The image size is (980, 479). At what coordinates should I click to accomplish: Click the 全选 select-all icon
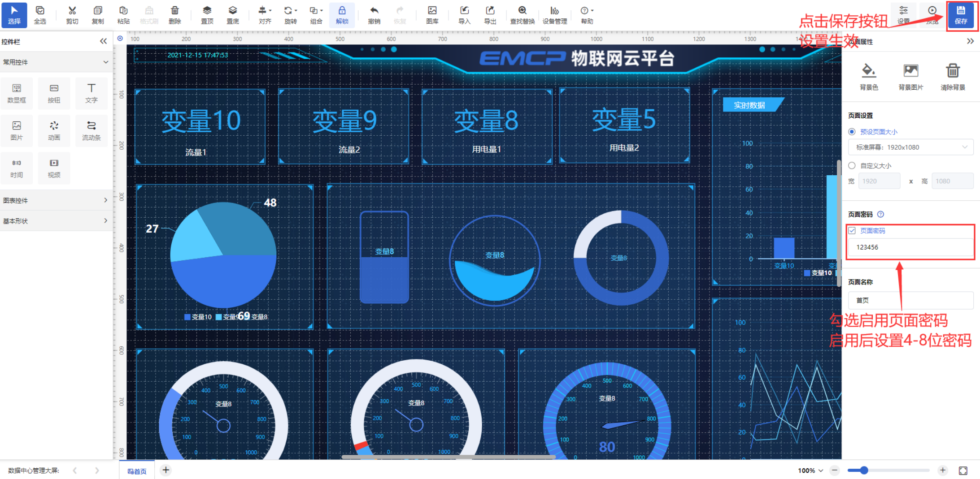click(40, 15)
